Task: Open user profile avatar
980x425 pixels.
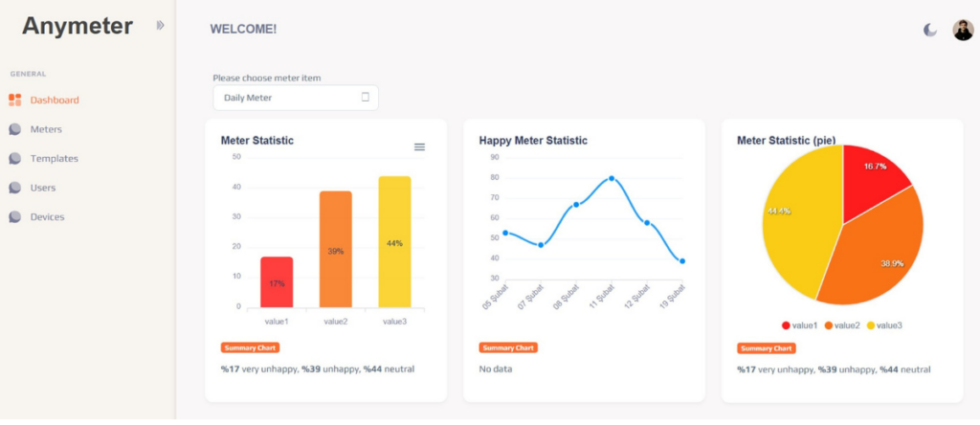Action: [x=963, y=30]
